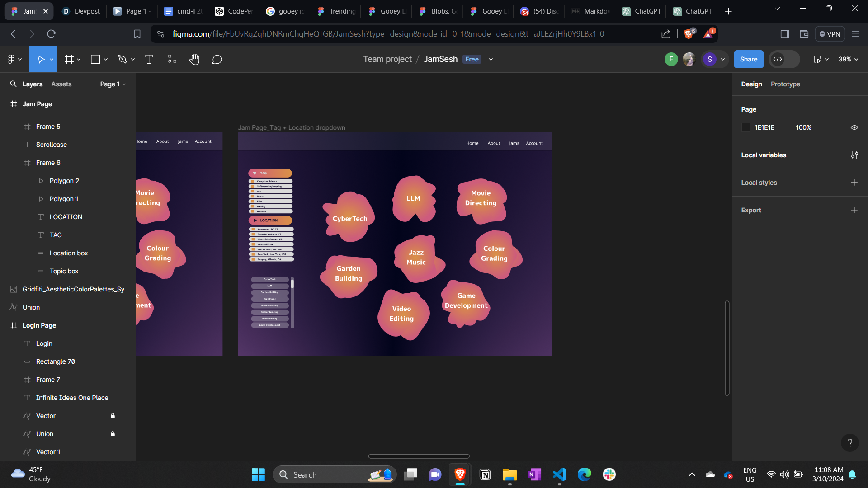The image size is (868, 488).
Task: Select the Location box layer
Action: click(x=69, y=253)
